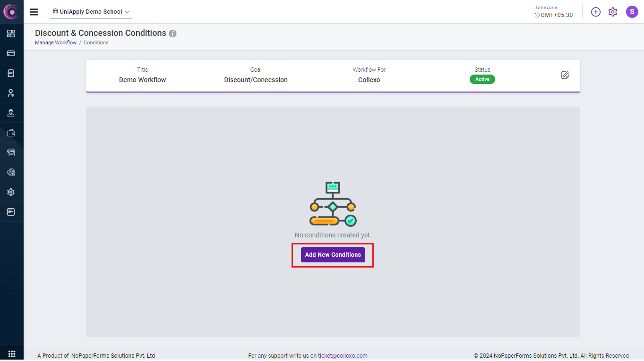644x361 pixels.
Task: Click the ticket@collexo.com support email link
Action: tap(343, 356)
